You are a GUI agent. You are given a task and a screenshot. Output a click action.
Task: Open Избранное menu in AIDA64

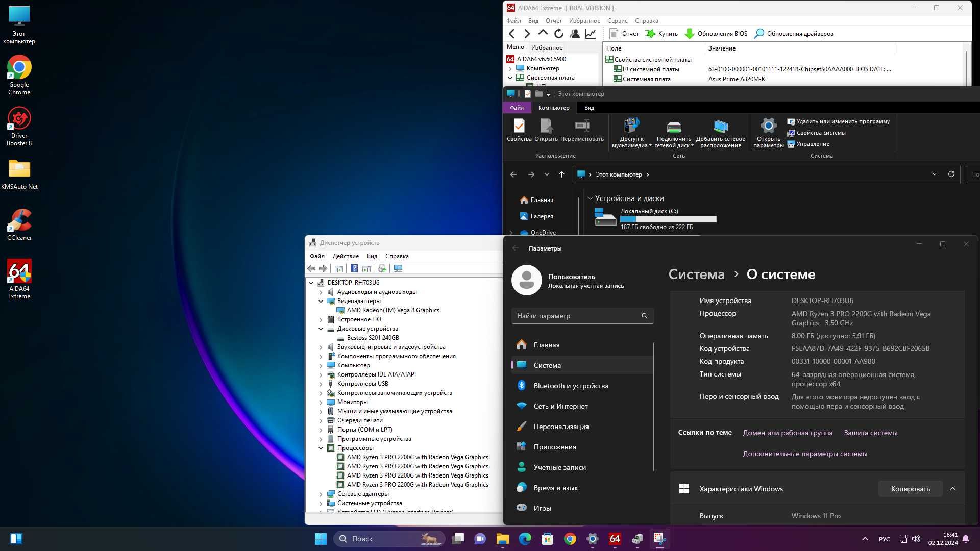[x=584, y=21]
